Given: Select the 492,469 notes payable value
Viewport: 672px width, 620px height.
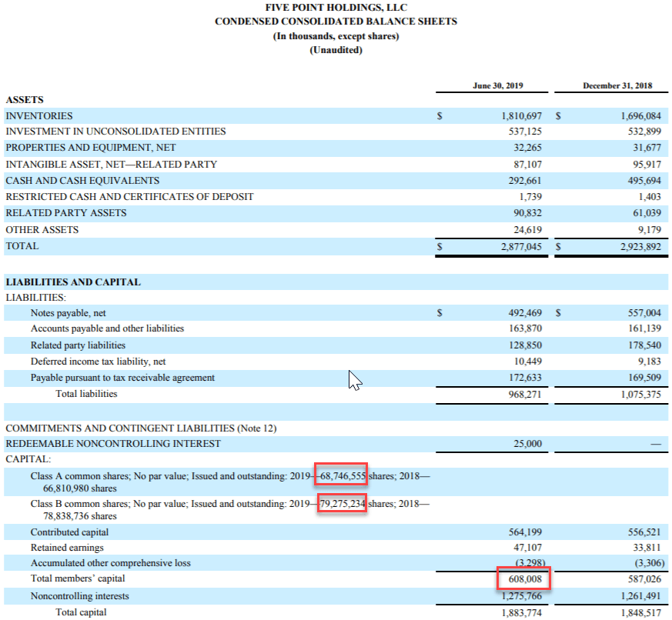Looking at the screenshot, I should pyautogui.click(x=525, y=313).
